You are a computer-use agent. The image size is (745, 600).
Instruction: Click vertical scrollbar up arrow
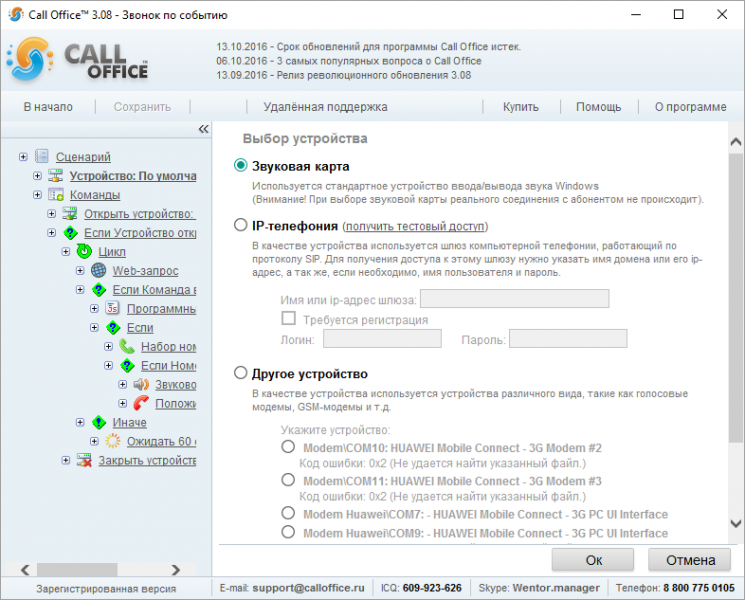[x=736, y=142]
